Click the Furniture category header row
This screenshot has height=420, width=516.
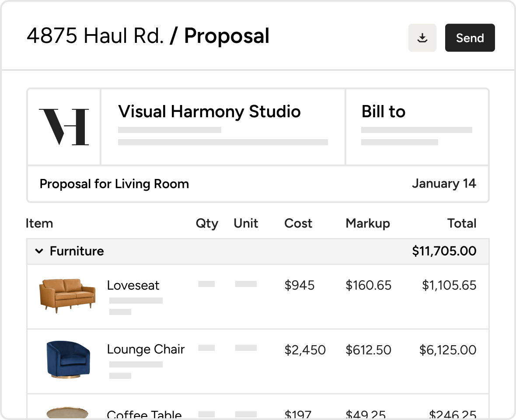[x=258, y=251]
